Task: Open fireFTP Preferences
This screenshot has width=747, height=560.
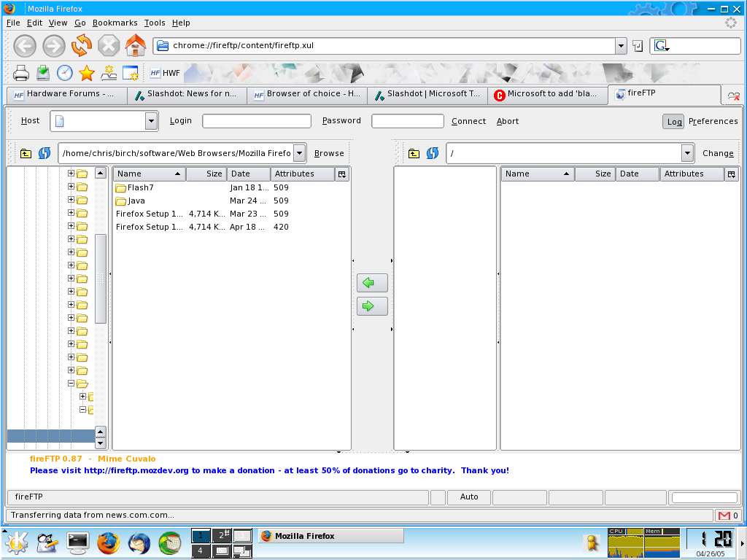Action: pos(713,122)
